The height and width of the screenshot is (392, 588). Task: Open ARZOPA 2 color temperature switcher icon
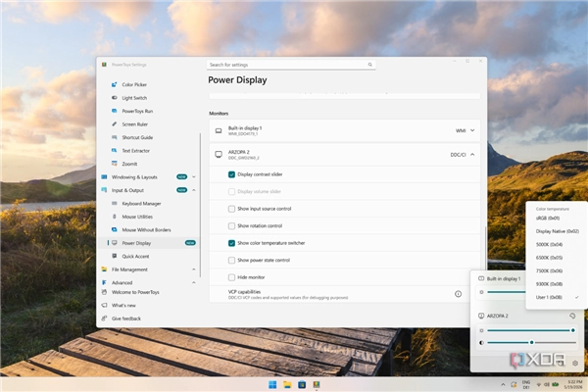572,316
